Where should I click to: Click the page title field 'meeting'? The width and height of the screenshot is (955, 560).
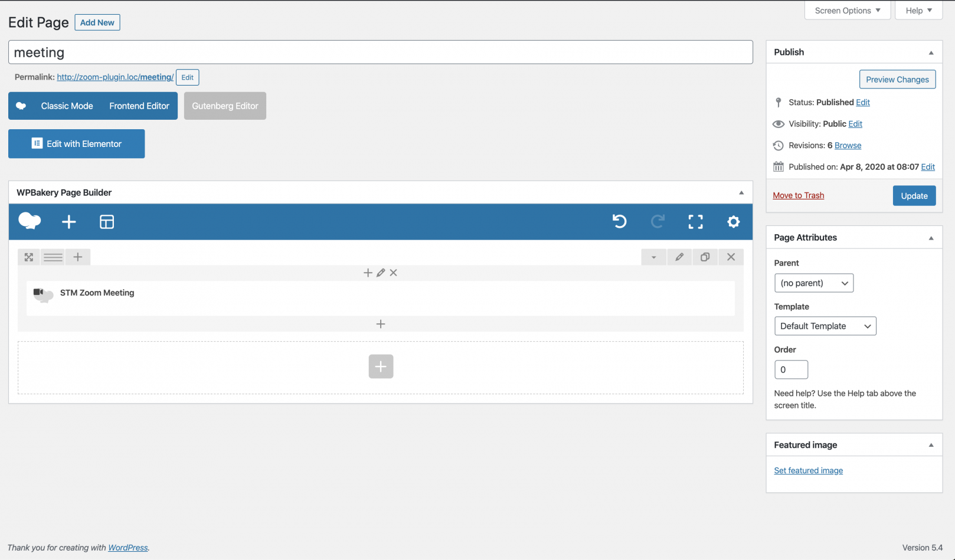(381, 52)
